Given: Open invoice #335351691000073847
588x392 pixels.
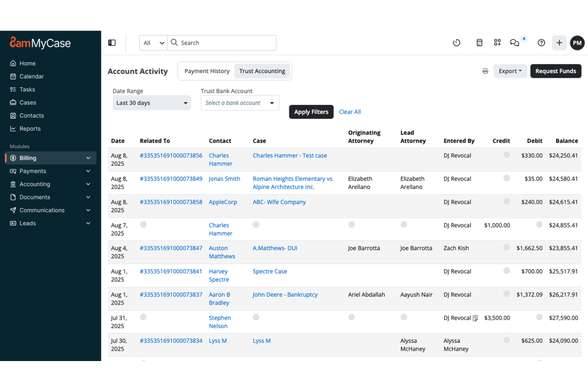Looking at the screenshot, I should point(171,248).
